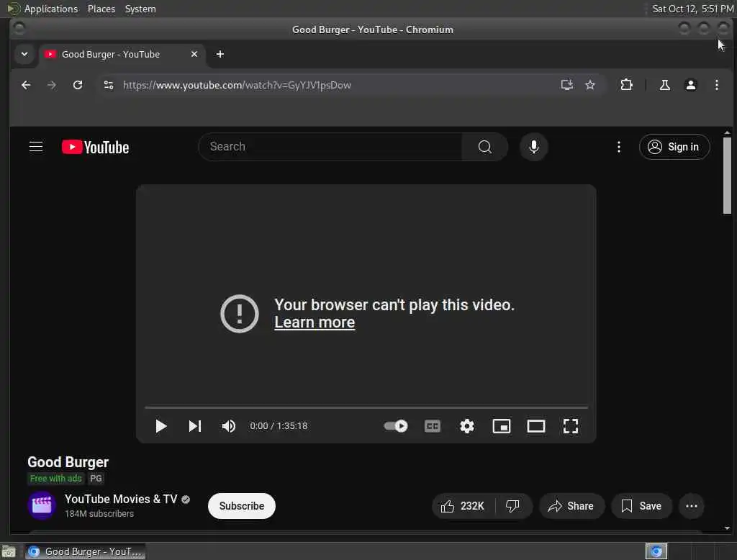Open the YouTube hamburger guide menu

tap(36, 147)
